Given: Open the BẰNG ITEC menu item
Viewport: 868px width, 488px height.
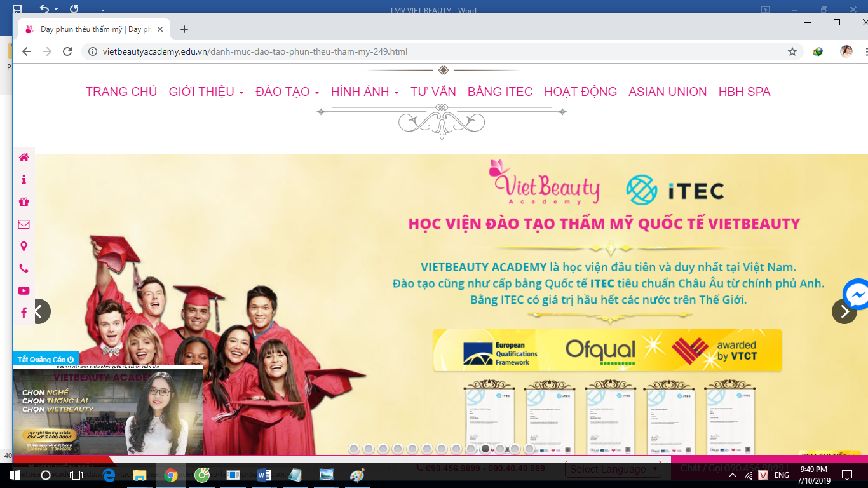Looking at the screenshot, I should pyautogui.click(x=500, y=92).
